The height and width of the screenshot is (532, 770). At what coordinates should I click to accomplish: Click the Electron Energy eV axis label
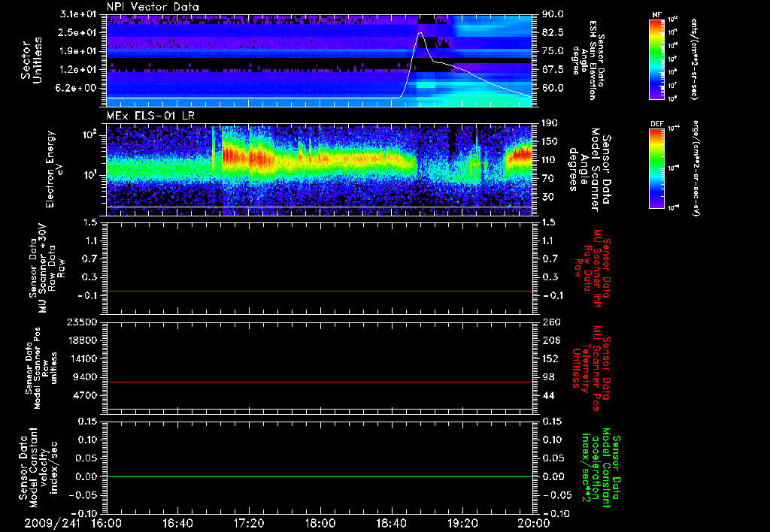[56, 169]
